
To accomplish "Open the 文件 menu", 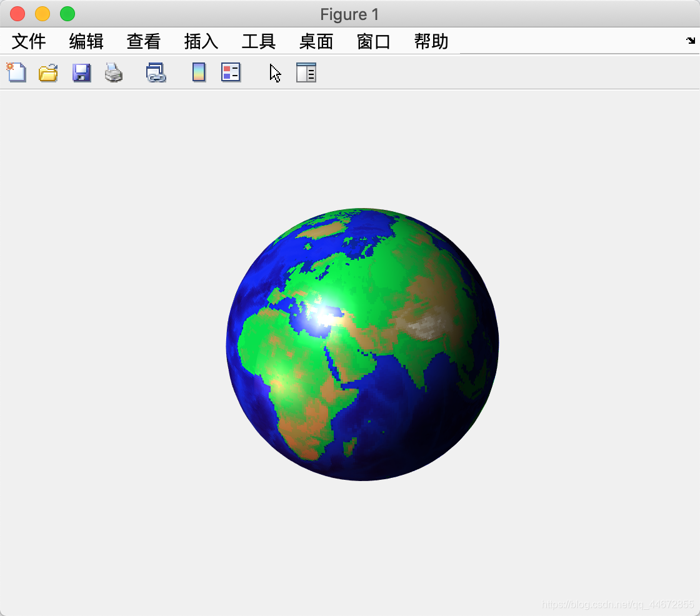I will tap(29, 41).
